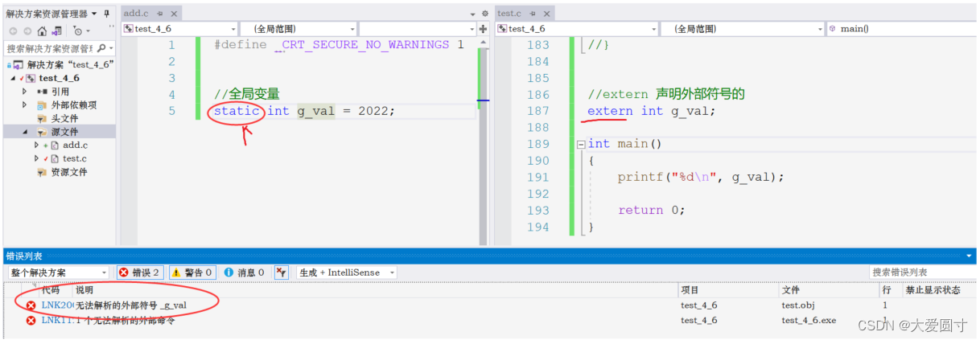Click the error list search box
The image size is (980, 340).
[923, 272]
